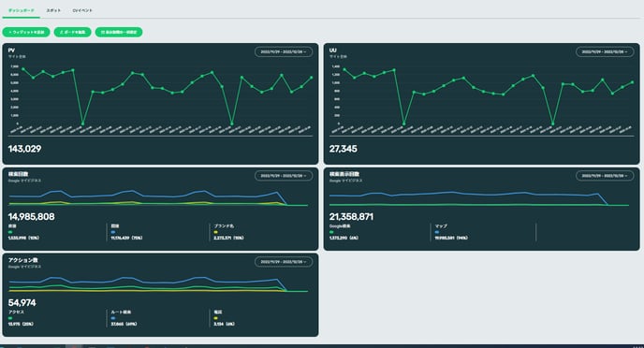This screenshot has width=644, height=348.
Task: Click the green edit board button
Action: tap(73, 32)
